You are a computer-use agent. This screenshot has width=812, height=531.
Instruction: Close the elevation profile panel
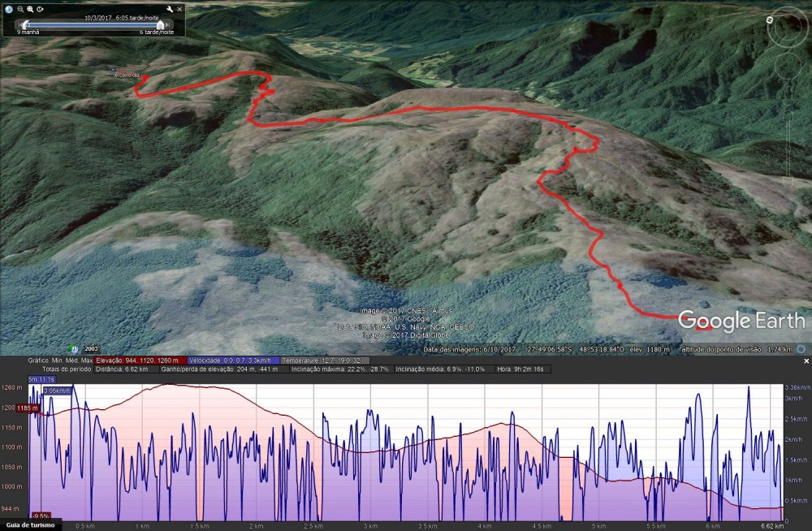[806, 360]
